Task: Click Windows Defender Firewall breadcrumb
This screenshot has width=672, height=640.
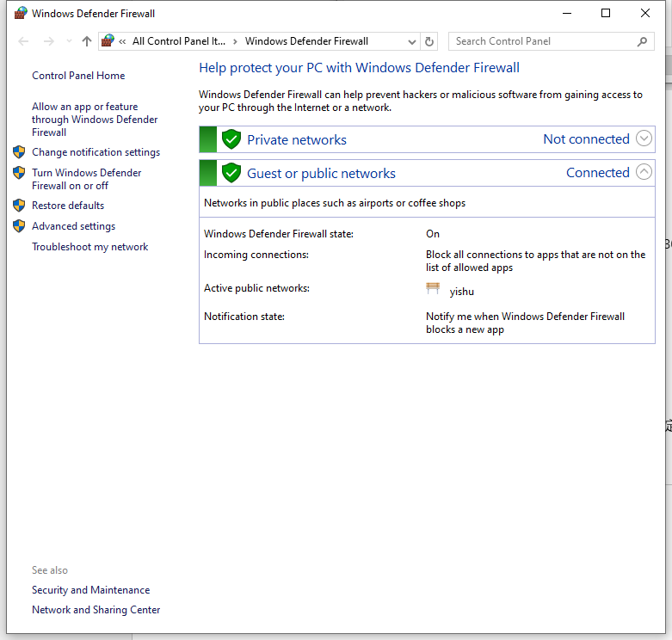Action: pyautogui.click(x=306, y=41)
